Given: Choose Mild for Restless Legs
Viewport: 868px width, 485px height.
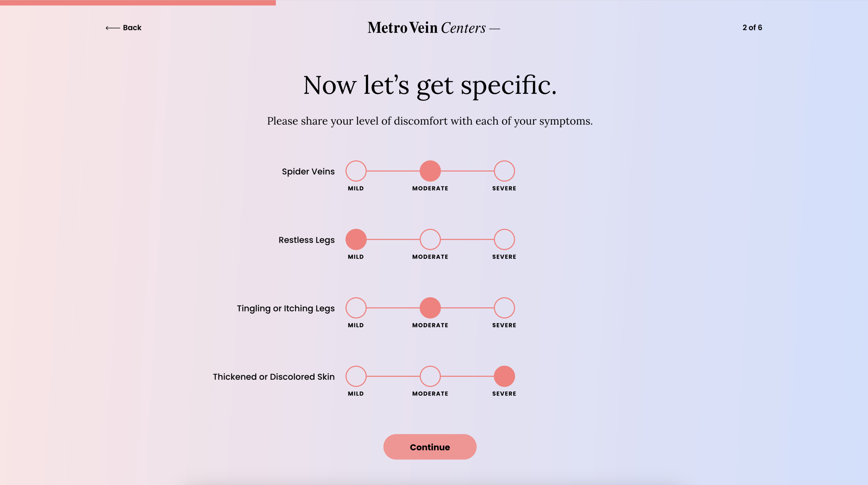Looking at the screenshot, I should [356, 239].
